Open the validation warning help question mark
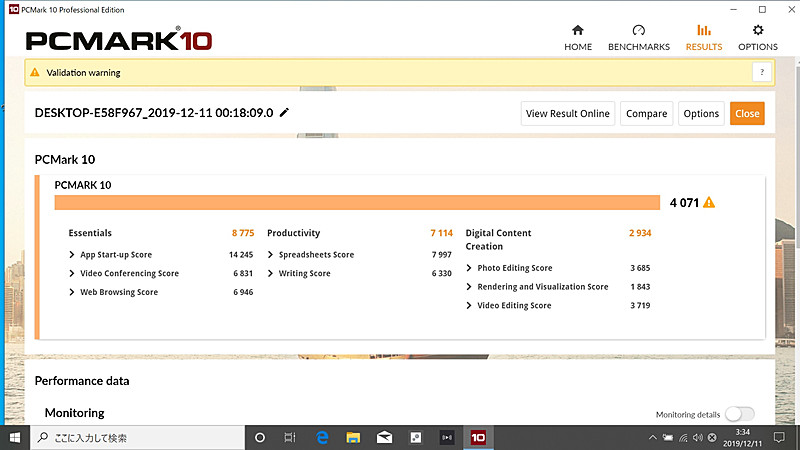 (x=762, y=72)
